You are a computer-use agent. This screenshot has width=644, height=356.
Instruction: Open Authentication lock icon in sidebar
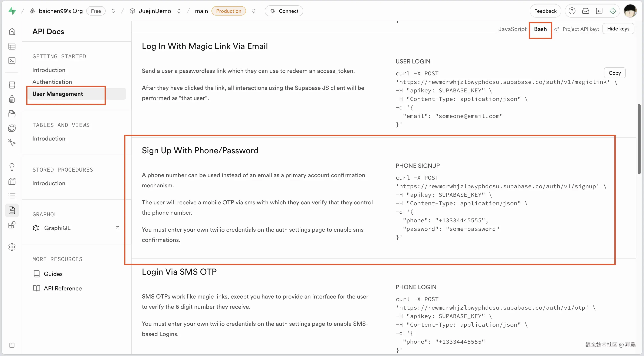(12, 99)
